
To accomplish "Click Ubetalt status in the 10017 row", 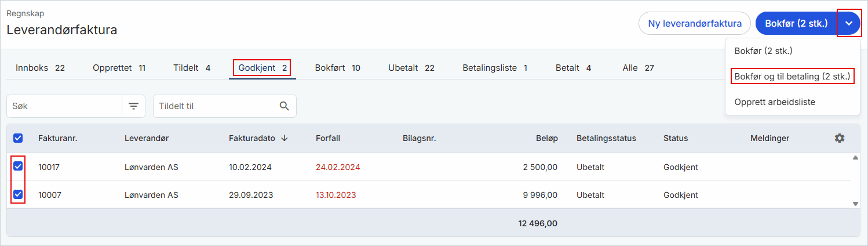I will click(x=590, y=167).
